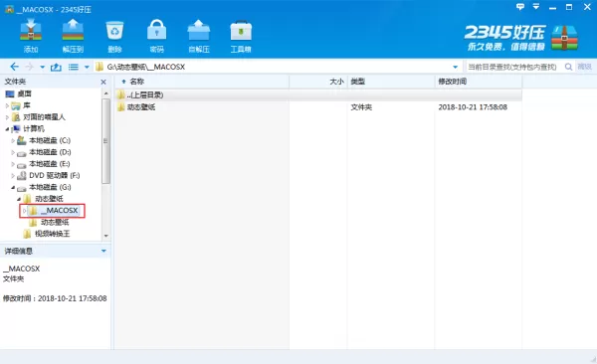Click the 高级 link beside search
The height and width of the screenshot is (364, 597).
(584, 67)
